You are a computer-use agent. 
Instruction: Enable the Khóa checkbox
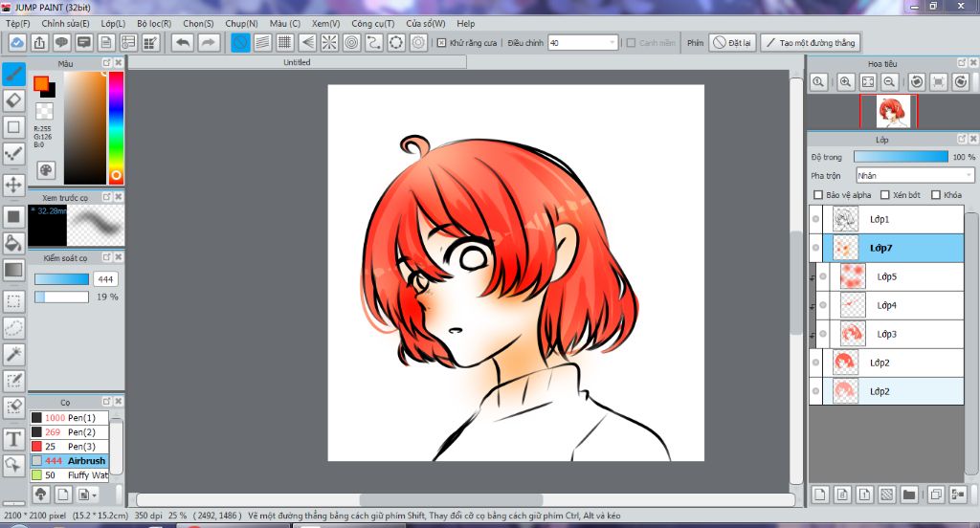[936, 195]
